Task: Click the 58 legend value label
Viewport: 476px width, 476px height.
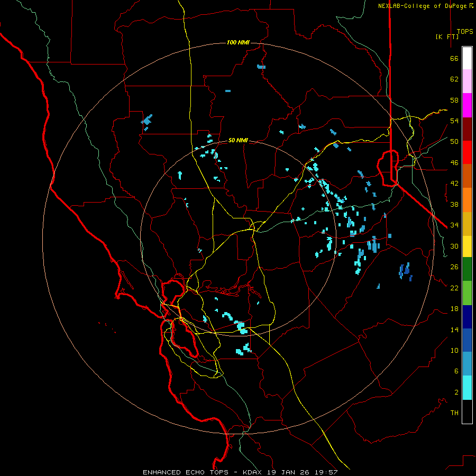Action: [x=454, y=100]
